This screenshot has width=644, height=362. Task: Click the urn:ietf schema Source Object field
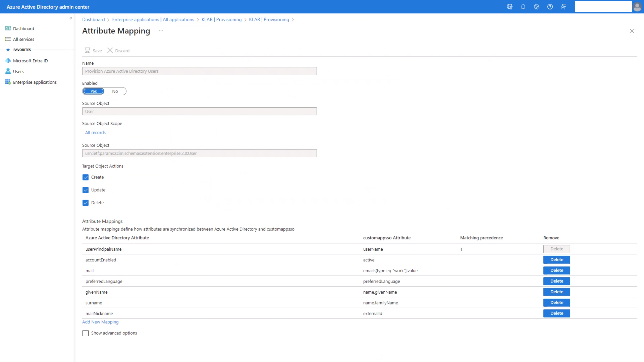tap(199, 153)
